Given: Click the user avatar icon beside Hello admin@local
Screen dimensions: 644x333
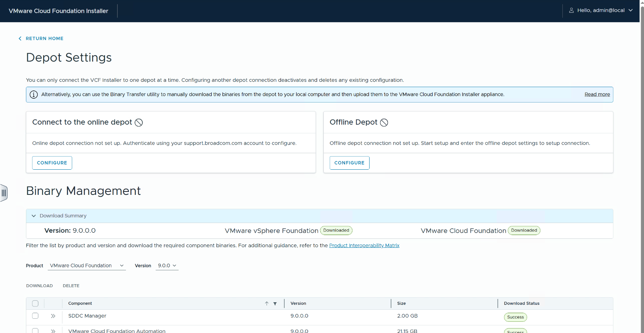Looking at the screenshot, I should [571, 11].
